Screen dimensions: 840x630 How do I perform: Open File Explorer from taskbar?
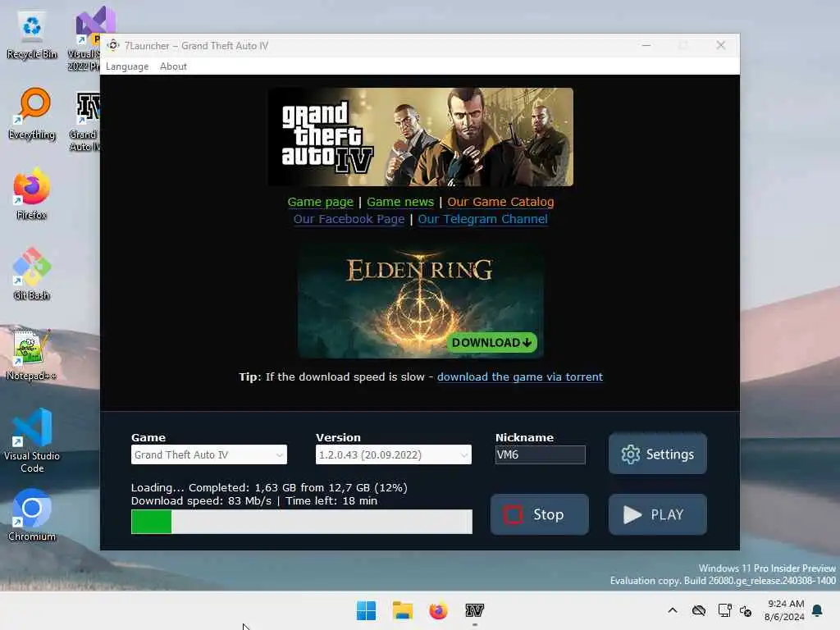[402, 610]
